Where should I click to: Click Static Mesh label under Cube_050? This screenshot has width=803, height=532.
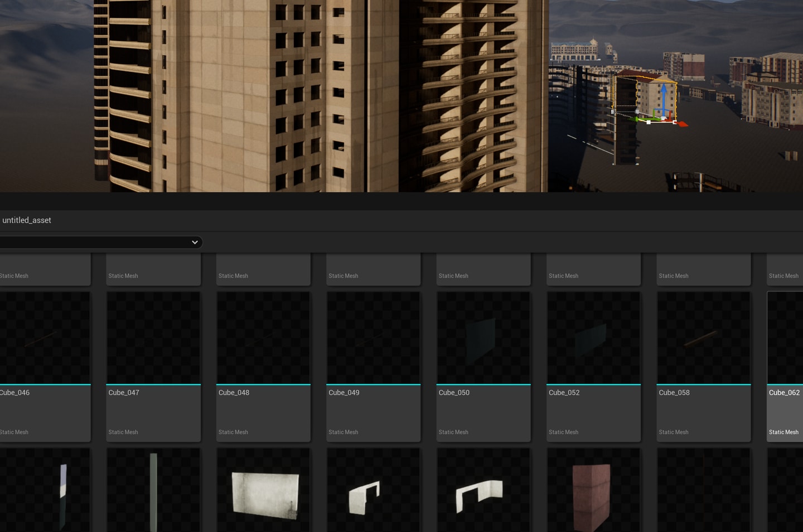click(x=453, y=432)
